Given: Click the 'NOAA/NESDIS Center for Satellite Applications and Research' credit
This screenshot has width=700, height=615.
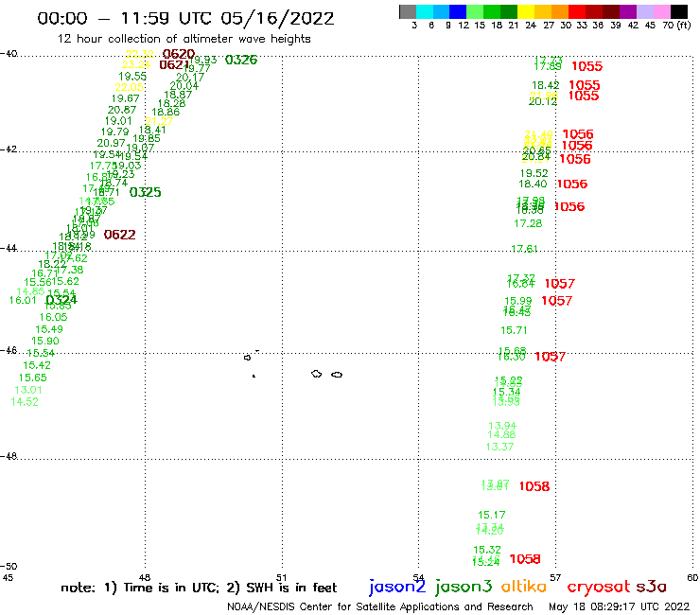Looking at the screenshot, I should (x=380, y=607).
